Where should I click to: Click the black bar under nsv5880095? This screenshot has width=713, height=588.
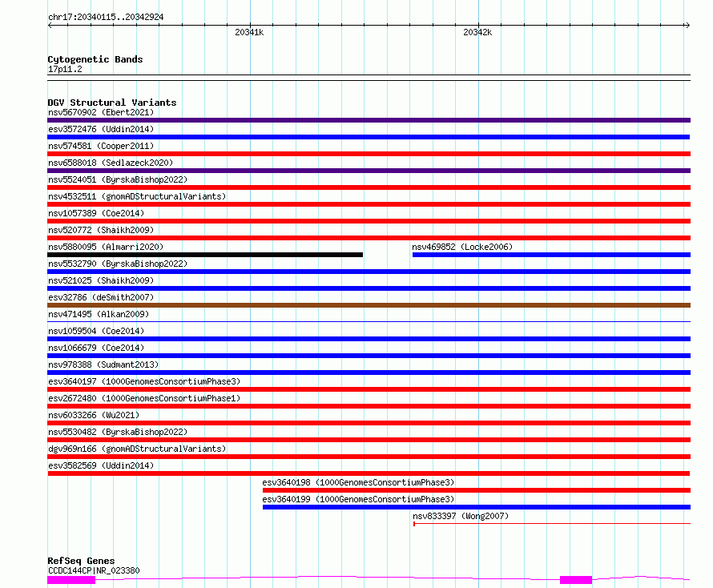205,255
